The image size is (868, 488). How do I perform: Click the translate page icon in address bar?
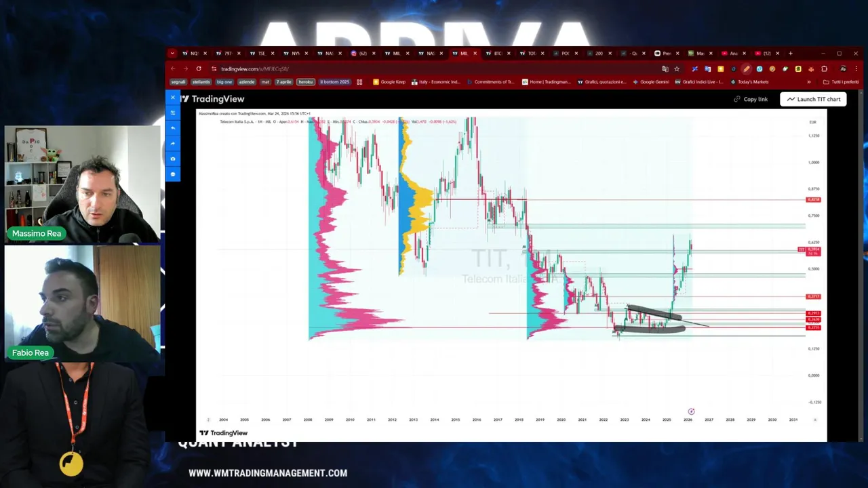pos(665,68)
